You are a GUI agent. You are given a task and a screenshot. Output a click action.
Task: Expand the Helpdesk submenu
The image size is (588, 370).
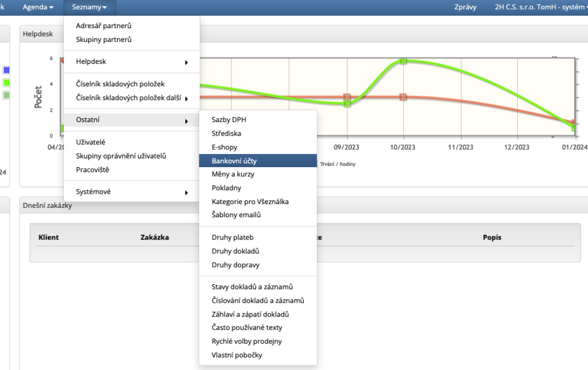[131, 61]
